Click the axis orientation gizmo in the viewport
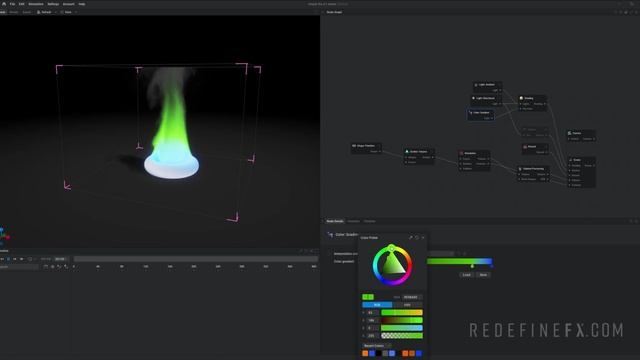Screen dimensions: 640x360 4,236
